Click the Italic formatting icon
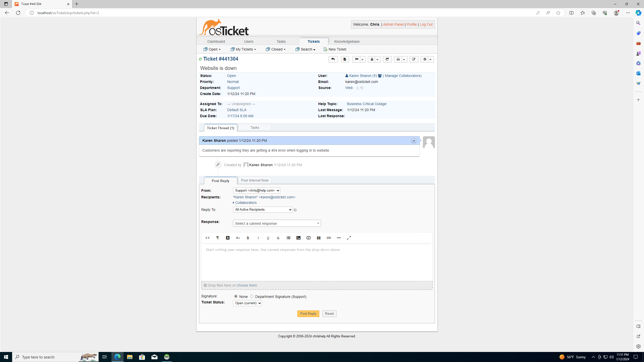644x362 pixels. (258, 238)
